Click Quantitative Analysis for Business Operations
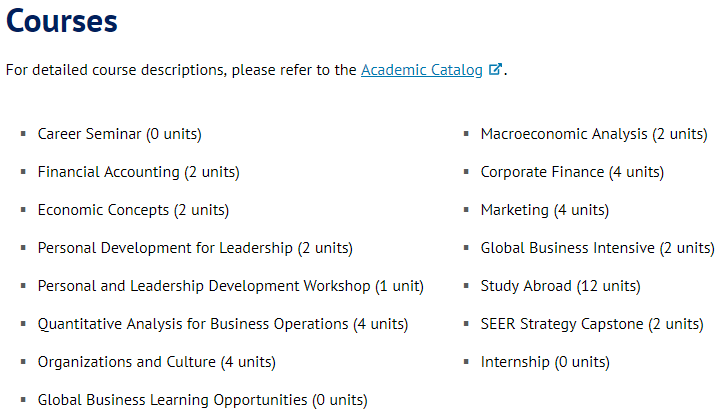Viewport: 725px width, 414px height. click(223, 324)
